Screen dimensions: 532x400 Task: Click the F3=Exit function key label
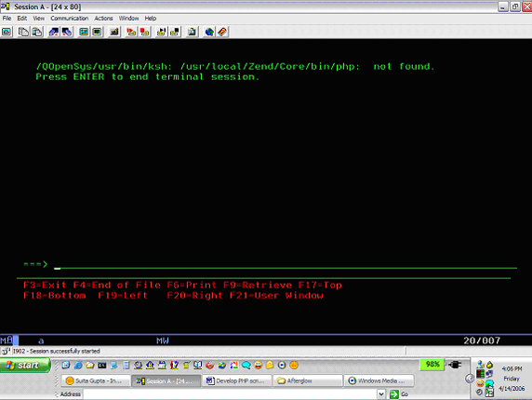click(45, 285)
